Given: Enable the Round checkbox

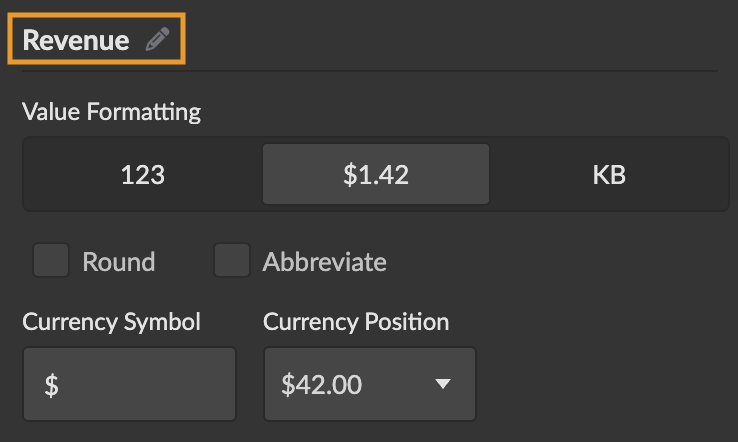Looking at the screenshot, I should coord(51,261).
